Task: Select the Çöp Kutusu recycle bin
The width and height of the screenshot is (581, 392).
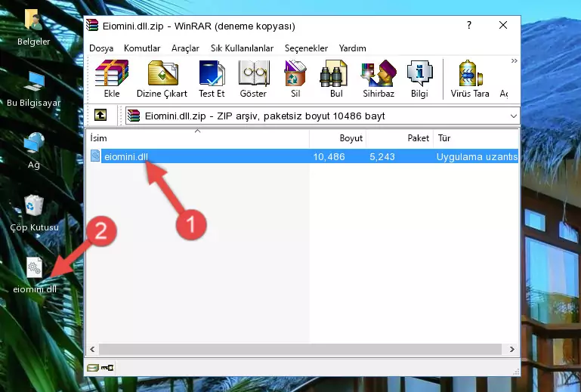Action: coord(34,213)
